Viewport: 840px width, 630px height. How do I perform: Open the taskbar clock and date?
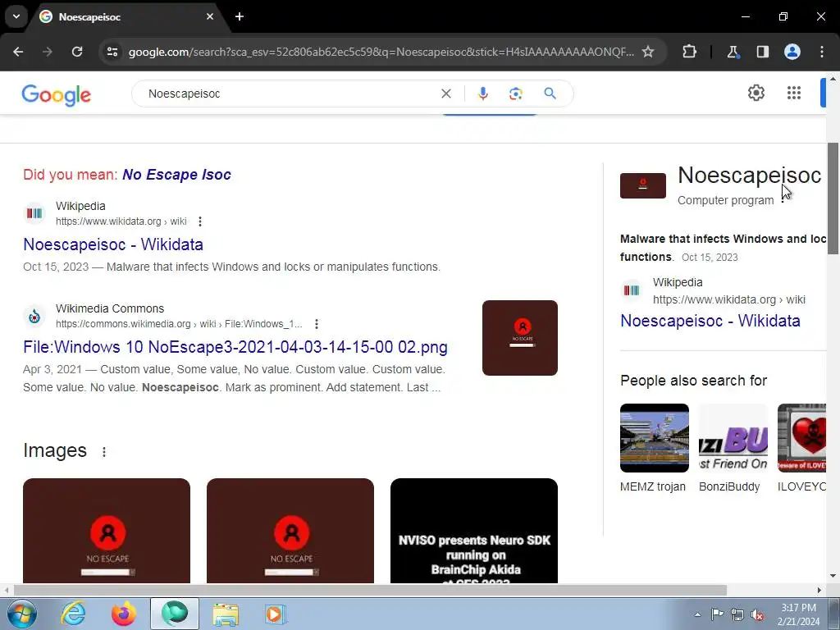[x=798, y=614]
